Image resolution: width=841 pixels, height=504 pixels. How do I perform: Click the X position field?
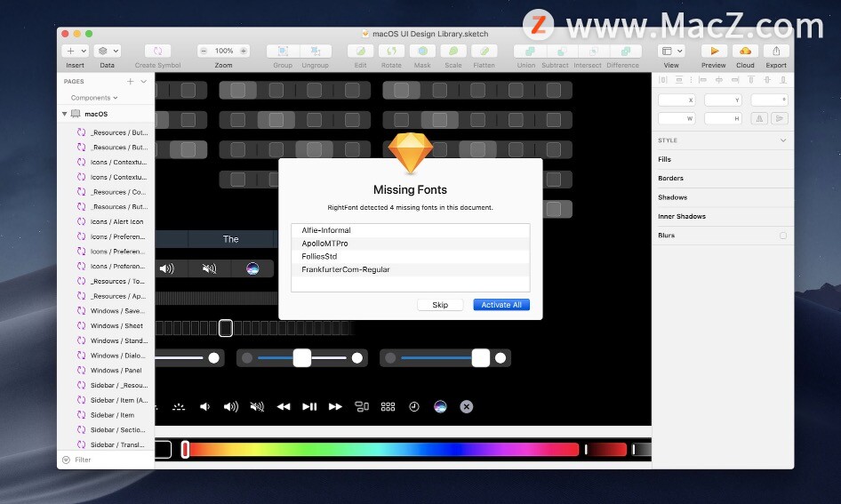pos(677,100)
